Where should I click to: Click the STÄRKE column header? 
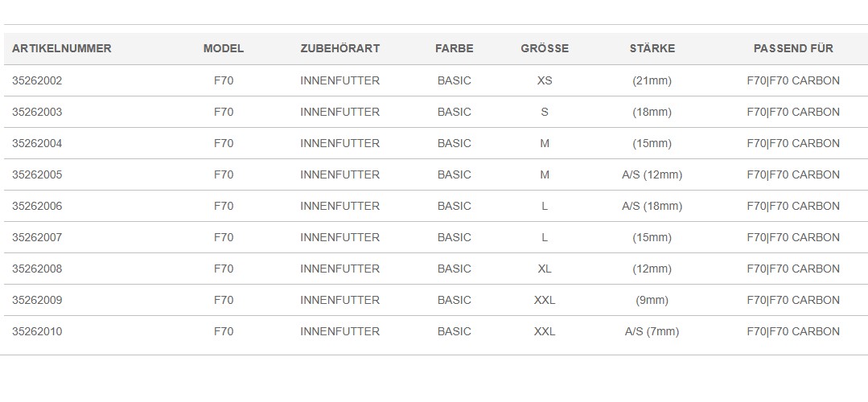tap(652, 49)
